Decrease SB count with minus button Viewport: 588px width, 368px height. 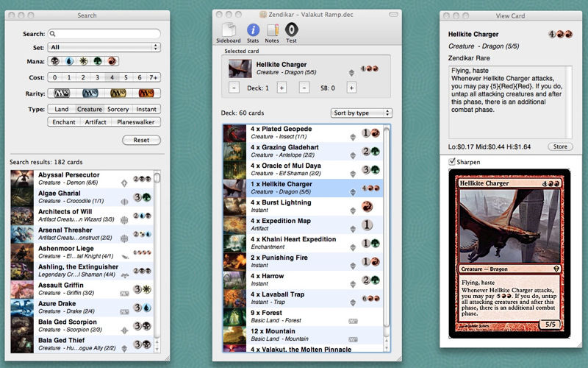(304, 88)
